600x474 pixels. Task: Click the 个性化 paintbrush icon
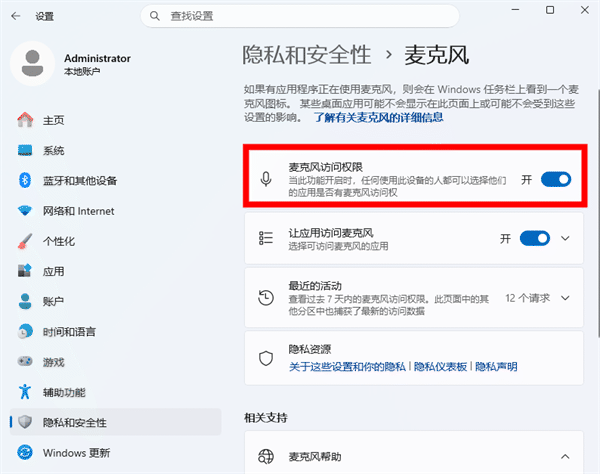(x=25, y=241)
